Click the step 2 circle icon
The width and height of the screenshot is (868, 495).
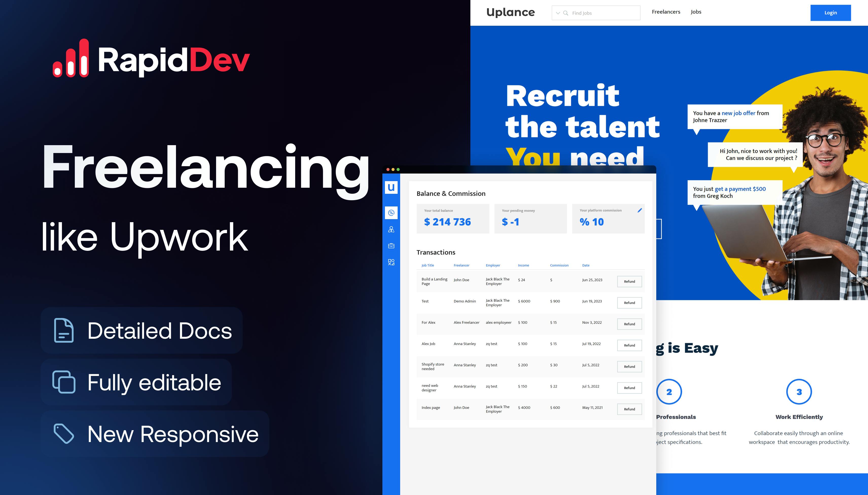pyautogui.click(x=669, y=392)
